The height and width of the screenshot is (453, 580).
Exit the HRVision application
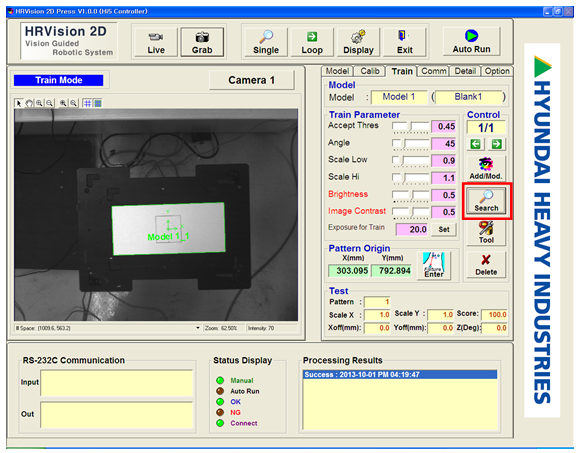pyautogui.click(x=405, y=43)
